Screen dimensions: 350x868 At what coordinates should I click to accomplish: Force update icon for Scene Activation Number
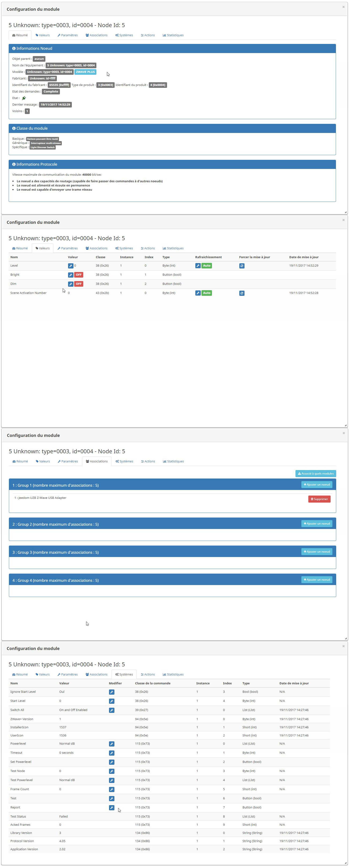point(242,293)
